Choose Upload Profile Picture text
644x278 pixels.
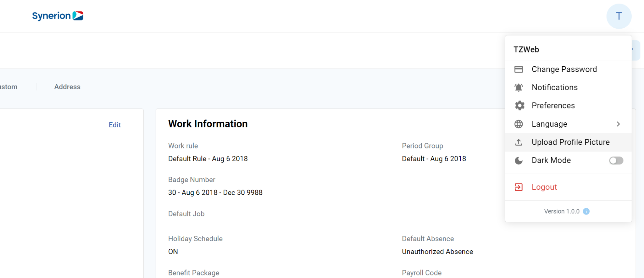click(570, 142)
